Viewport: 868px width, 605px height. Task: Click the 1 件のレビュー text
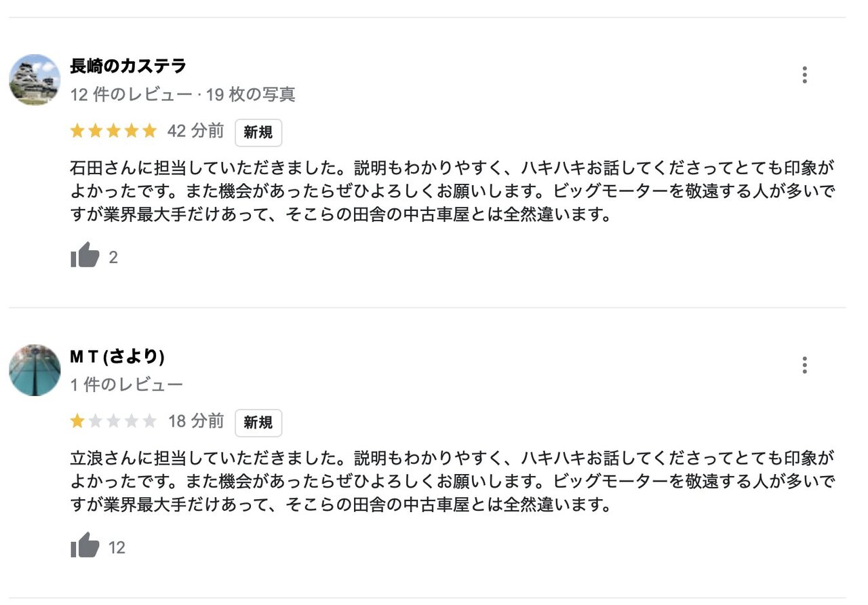coord(126,385)
